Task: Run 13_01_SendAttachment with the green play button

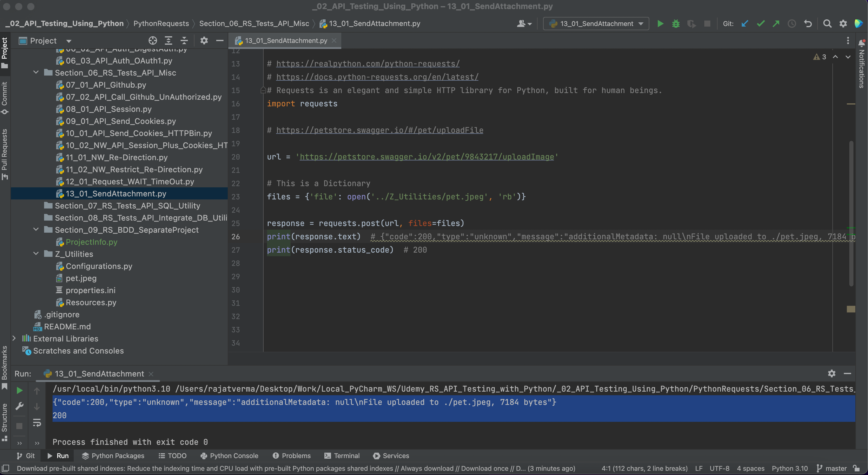Action: (660, 24)
